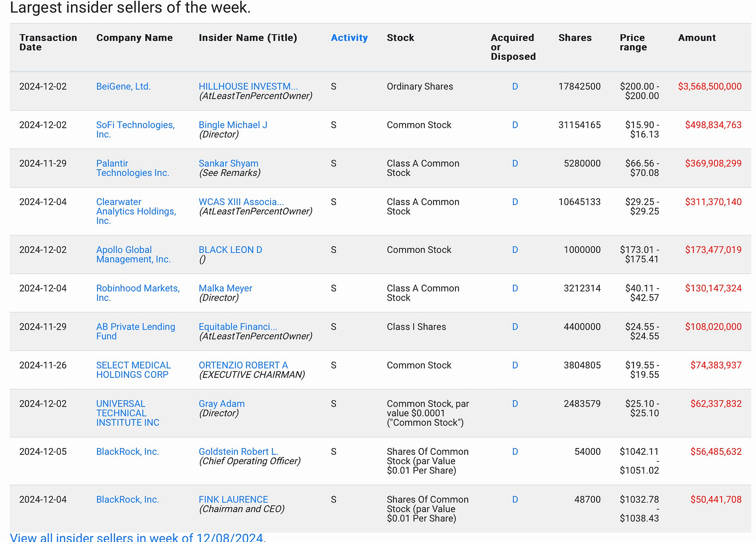Screen dimensions: 756x542
Task: Select the $56,485,632 amount cell
Action: pyautogui.click(x=716, y=452)
